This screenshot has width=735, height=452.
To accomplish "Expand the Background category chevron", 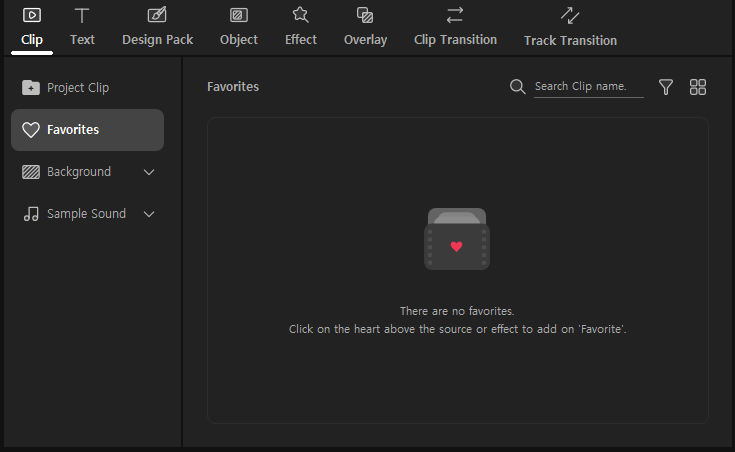I will coord(149,172).
